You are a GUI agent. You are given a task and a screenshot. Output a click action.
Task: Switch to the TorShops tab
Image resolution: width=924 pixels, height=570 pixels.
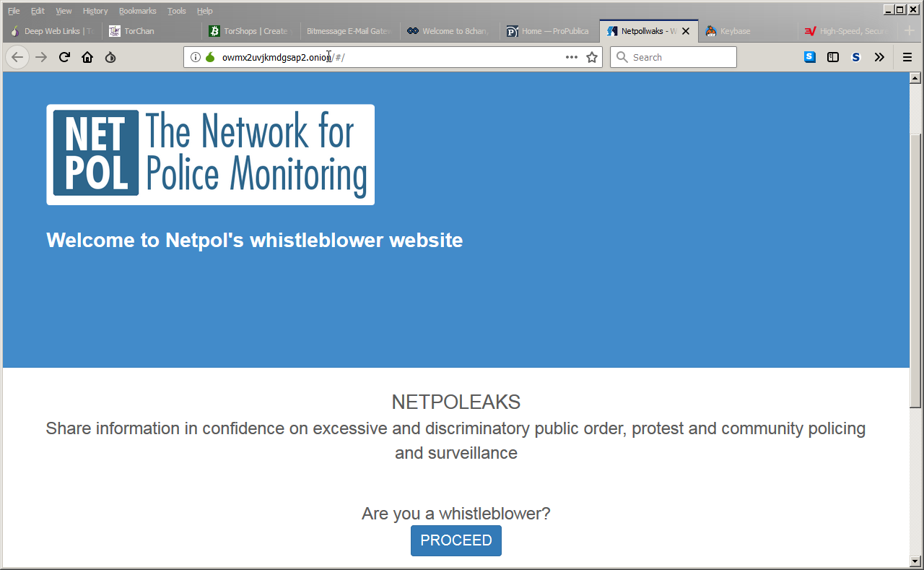click(x=251, y=31)
